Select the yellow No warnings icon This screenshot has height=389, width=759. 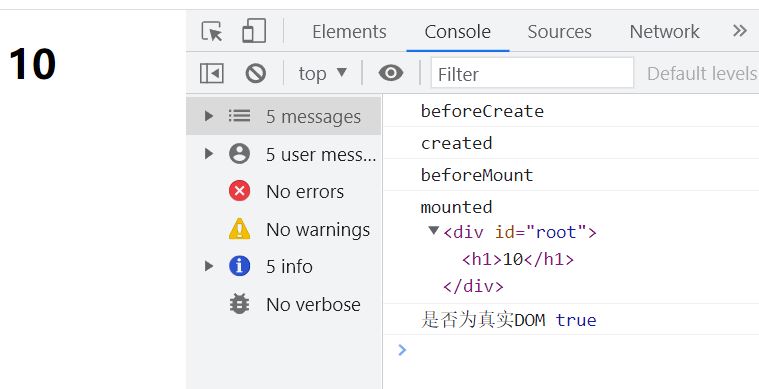click(x=240, y=229)
